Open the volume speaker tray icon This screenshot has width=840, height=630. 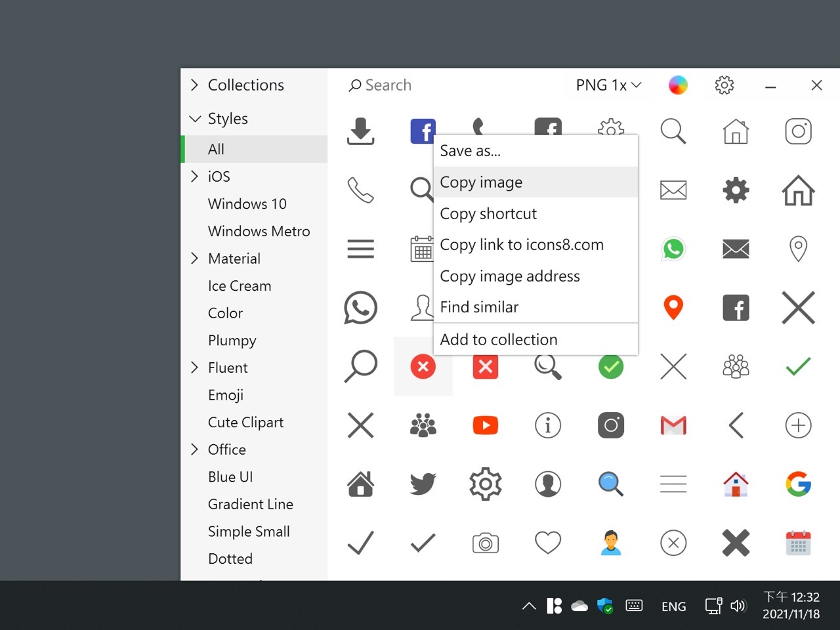[738, 606]
